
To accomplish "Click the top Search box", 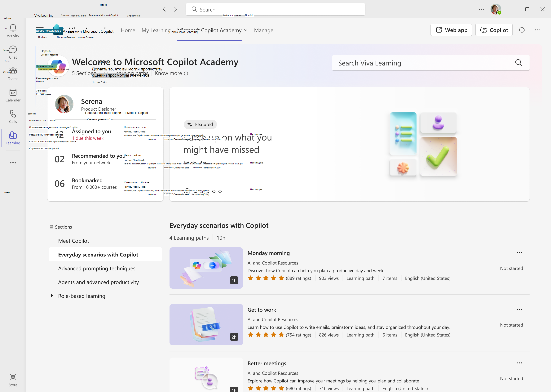I will click(275, 9).
